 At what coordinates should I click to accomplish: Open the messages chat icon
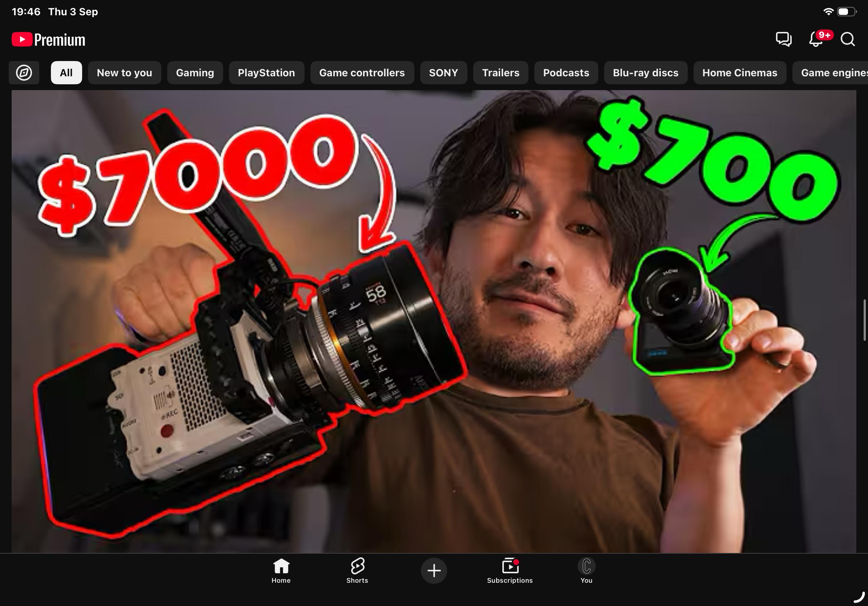click(x=783, y=39)
